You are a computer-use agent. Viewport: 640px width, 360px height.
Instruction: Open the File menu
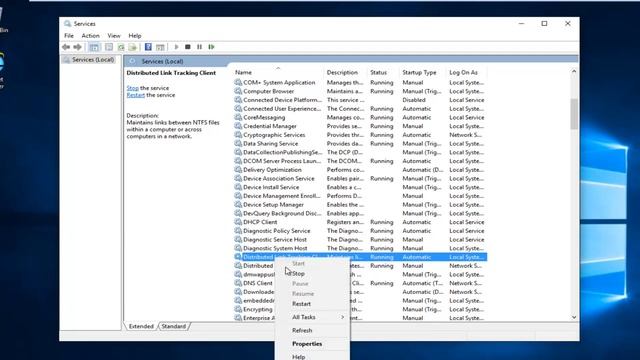[69, 36]
